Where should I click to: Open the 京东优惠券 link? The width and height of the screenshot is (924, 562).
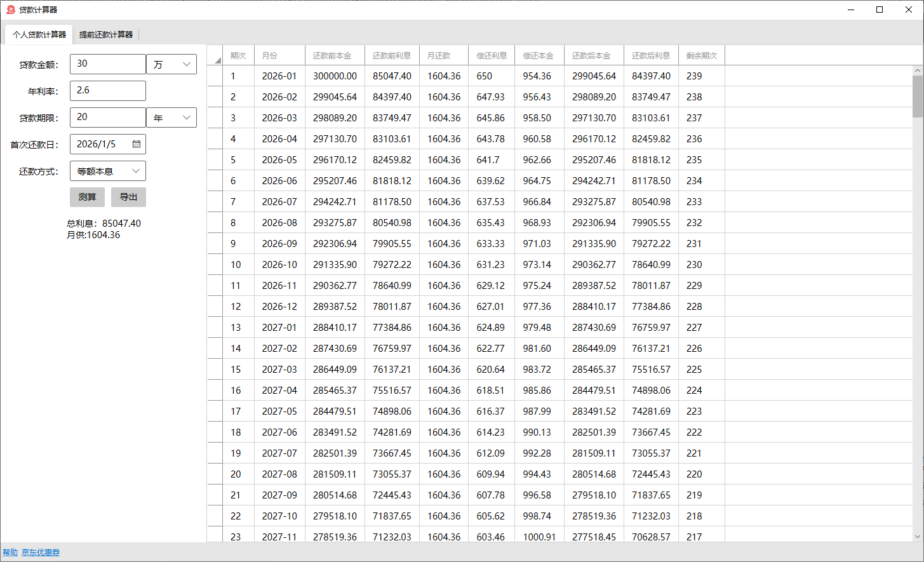[x=41, y=552]
